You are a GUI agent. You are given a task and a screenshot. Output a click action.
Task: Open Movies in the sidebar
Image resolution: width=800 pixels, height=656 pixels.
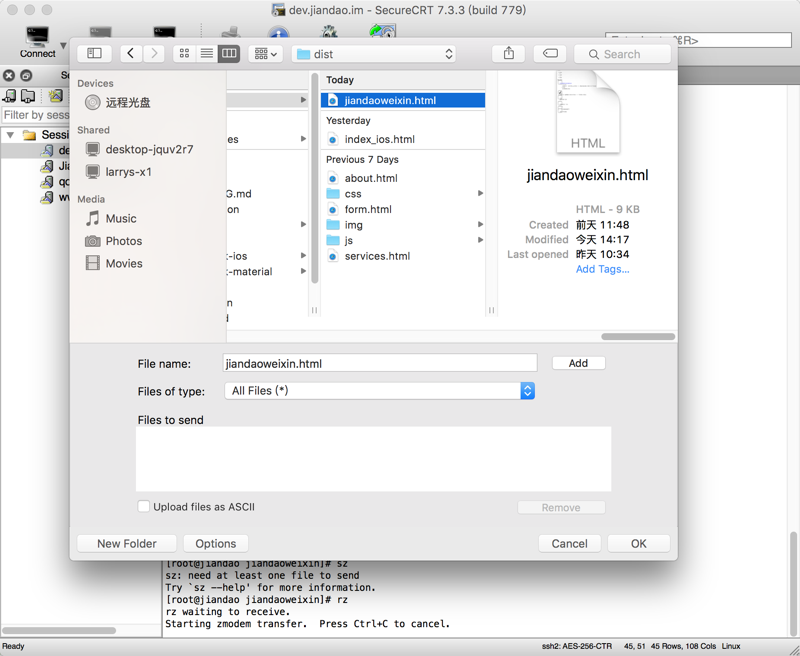[114, 263]
